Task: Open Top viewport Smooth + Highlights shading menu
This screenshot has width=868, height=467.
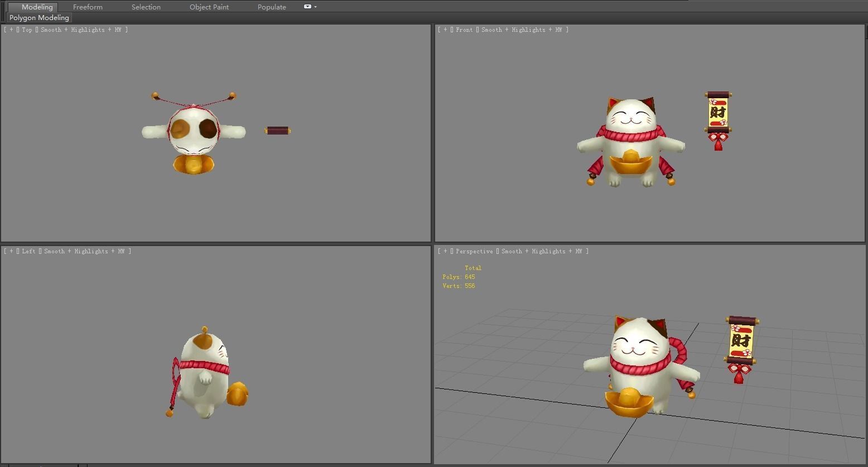Action: [81, 30]
